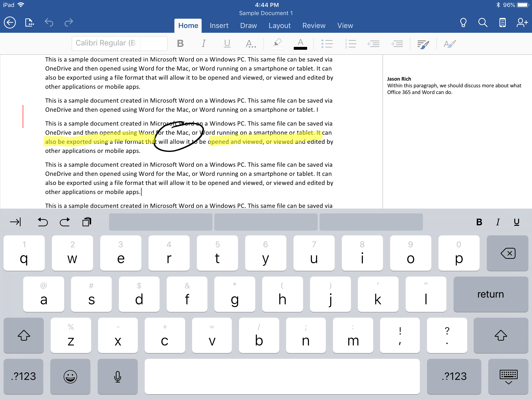Viewport: 532px width, 399px height.
Task: Open the bulleted list options
Action: 327,44
